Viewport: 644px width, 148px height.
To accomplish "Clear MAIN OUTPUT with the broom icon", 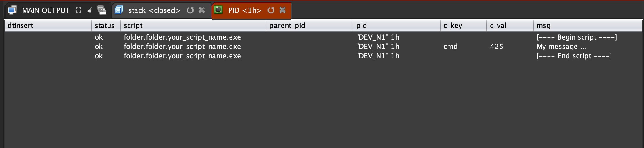I will coord(90,10).
